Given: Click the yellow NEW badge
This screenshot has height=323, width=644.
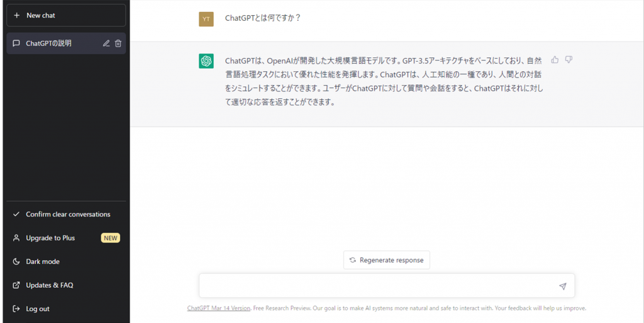Looking at the screenshot, I should pyautogui.click(x=110, y=238).
